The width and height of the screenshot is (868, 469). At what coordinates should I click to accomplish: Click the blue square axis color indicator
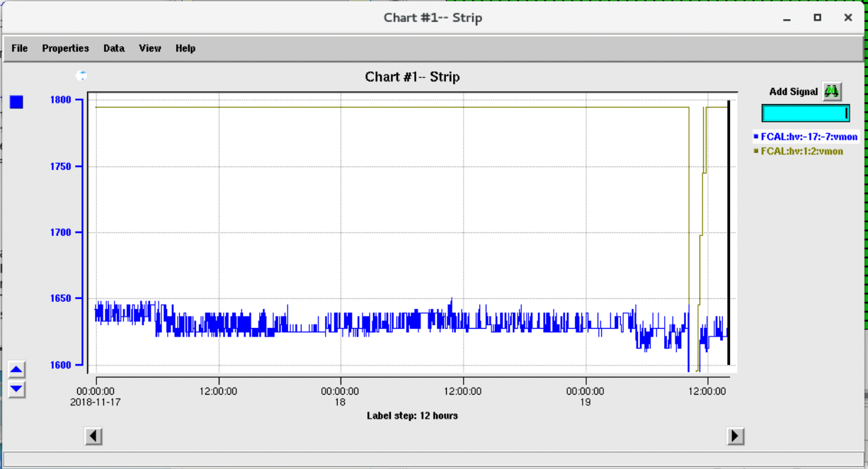[16, 102]
